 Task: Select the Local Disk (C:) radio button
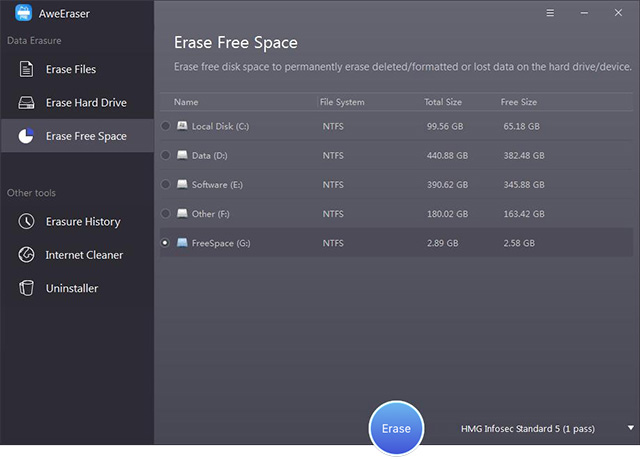coord(165,126)
